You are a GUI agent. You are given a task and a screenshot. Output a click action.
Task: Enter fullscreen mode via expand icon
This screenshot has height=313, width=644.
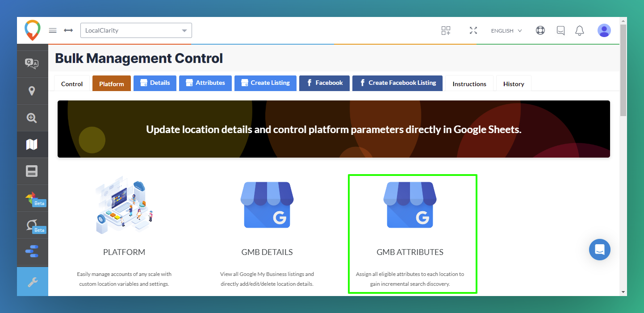[x=473, y=30]
